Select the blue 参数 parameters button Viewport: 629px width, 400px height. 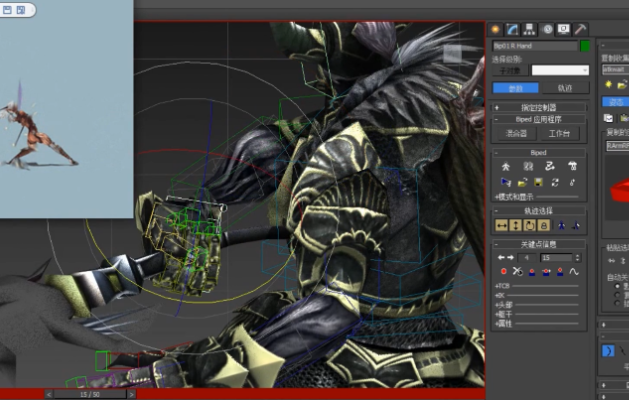[515, 88]
